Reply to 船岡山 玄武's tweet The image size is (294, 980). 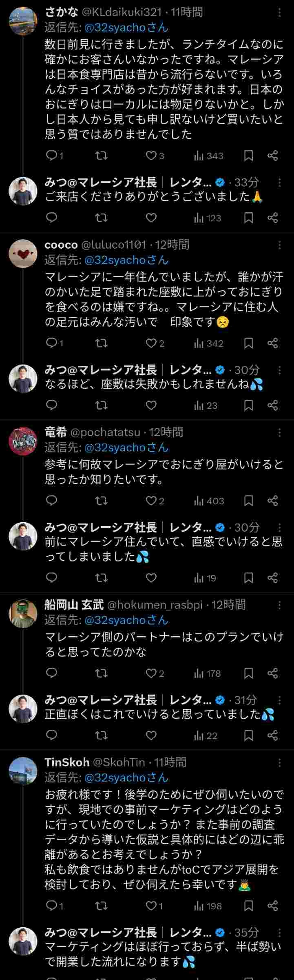click(x=52, y=673)
